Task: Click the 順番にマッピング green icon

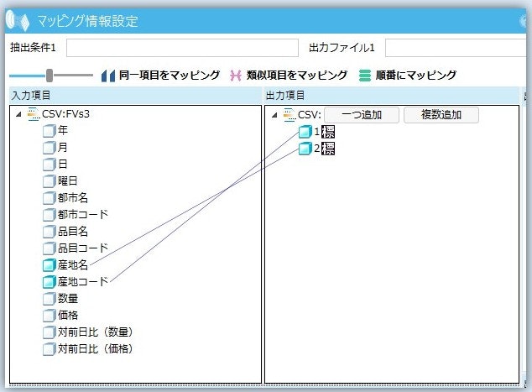Action: 365,76
